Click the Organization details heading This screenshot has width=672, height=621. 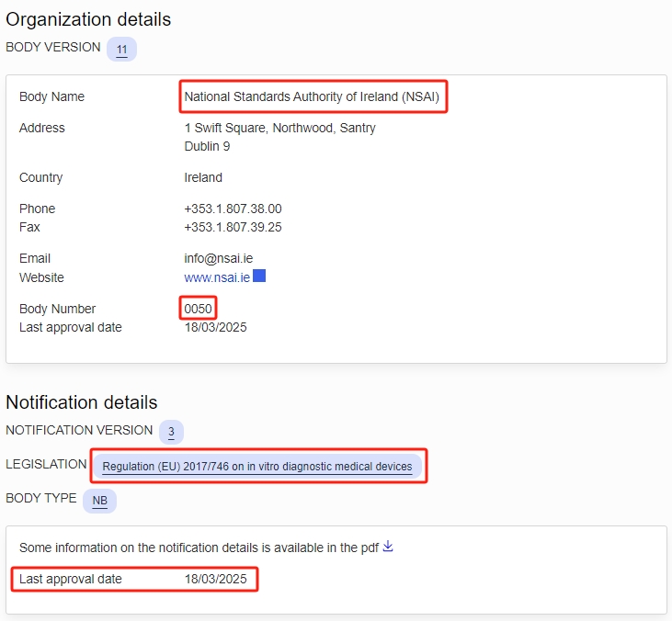pos(88,19)
